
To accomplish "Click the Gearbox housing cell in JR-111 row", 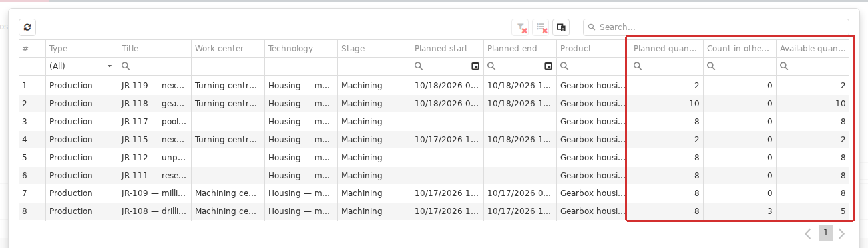I will pos(592,176).
